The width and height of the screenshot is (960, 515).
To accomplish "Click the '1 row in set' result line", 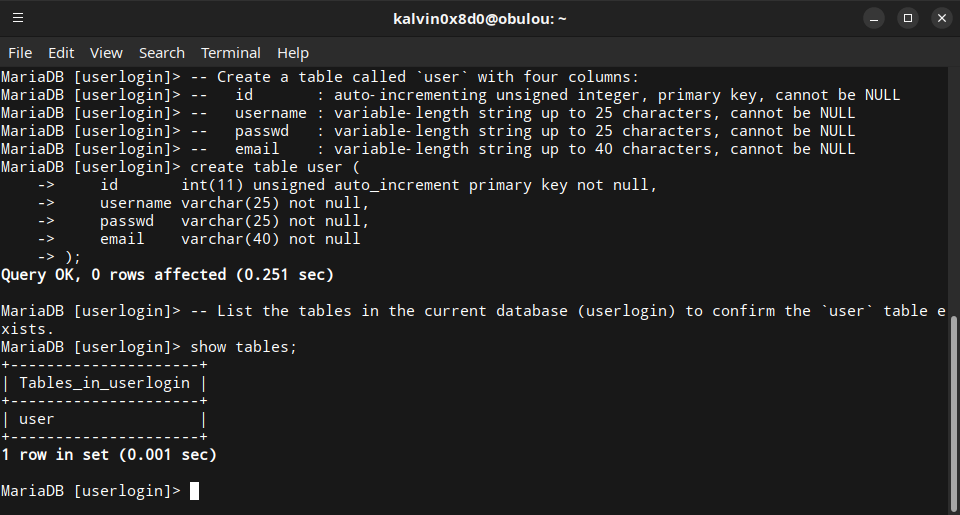I will coord(108,455).
